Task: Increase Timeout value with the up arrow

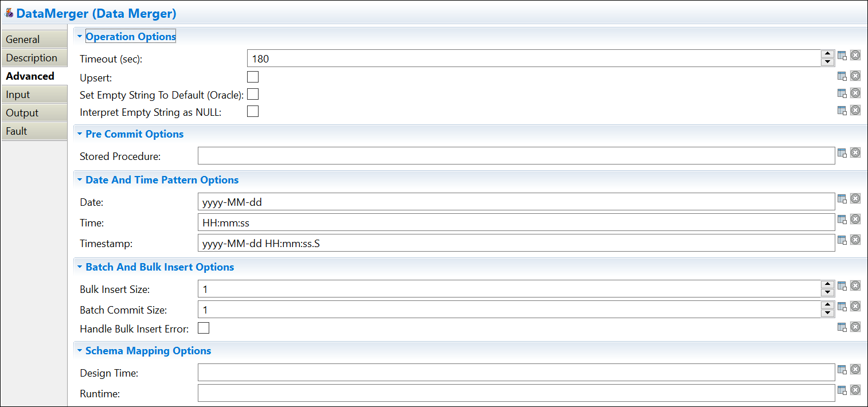Action: 827,54
